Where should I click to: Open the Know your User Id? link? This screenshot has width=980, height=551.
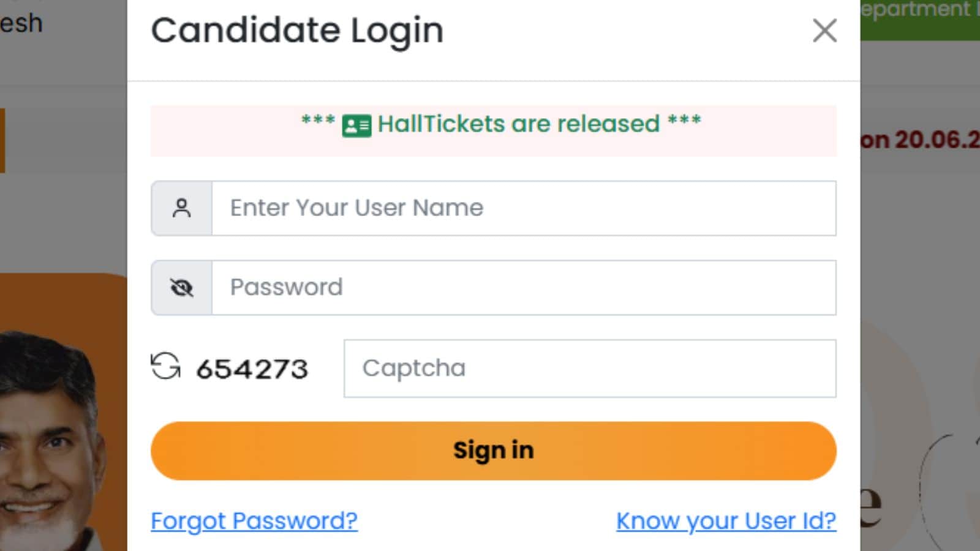coord(726,521)
